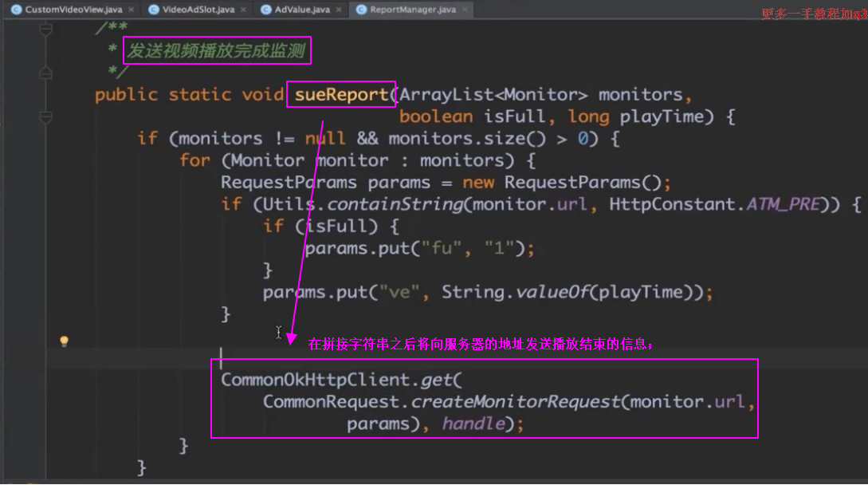Click the Java class icon on CustomVideoView.java tab
868x485 pixels.
(15, 10)
